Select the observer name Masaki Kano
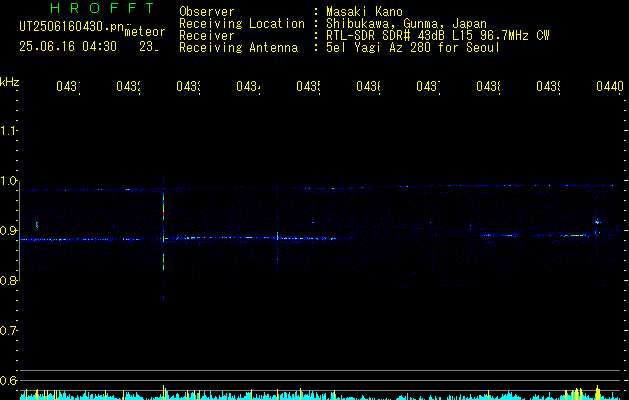The image size is (629, 400). click(x=364, y=12)
